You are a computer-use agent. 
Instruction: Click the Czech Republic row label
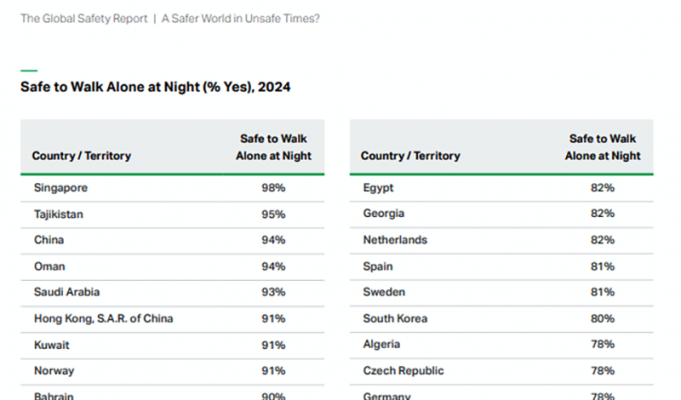[x=403, y=370]
